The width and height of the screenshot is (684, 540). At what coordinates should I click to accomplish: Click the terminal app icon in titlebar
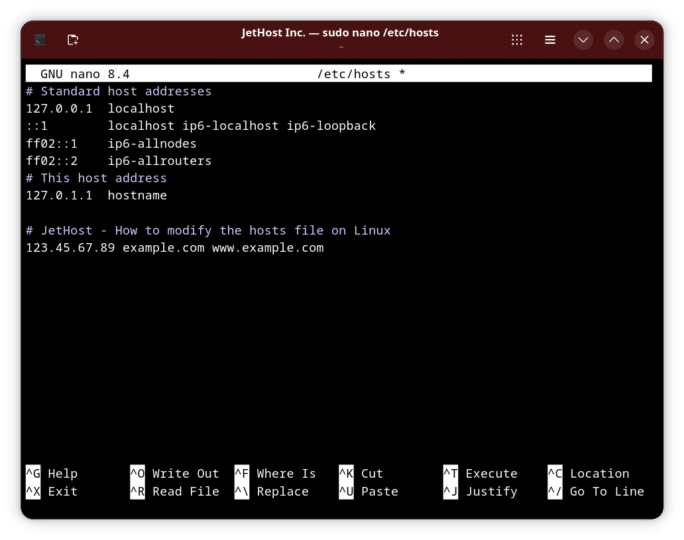point(40,40)
